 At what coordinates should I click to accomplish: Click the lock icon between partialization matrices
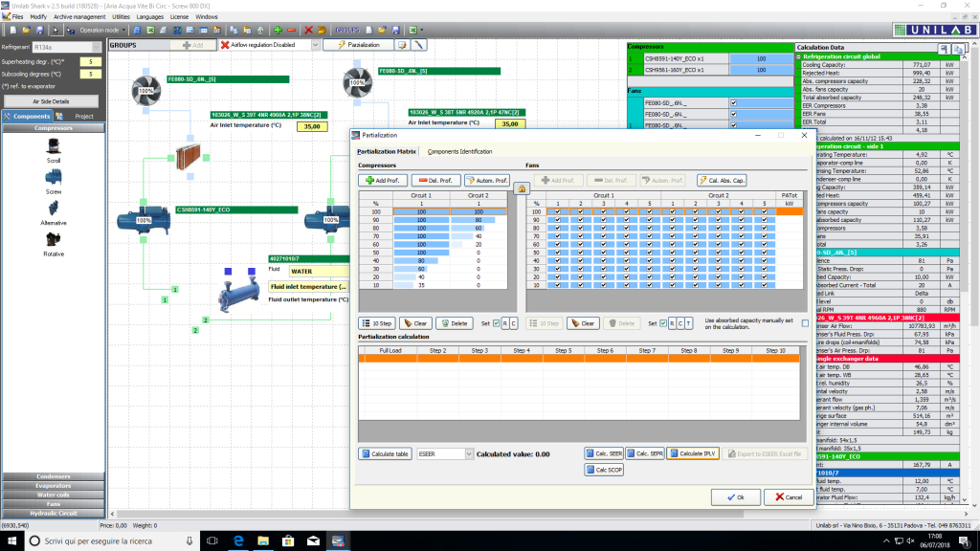click(523, 188)
